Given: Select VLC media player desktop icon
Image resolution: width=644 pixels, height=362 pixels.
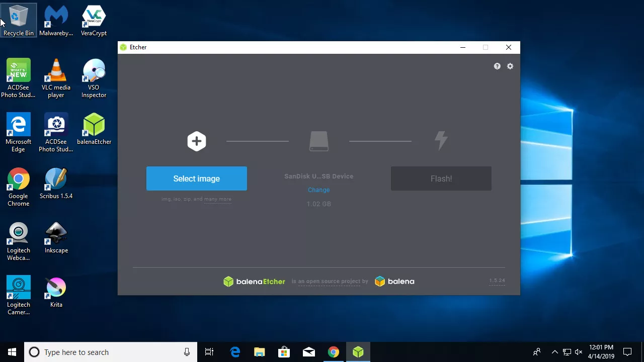Looking at the screenshot, I should coord(56,78).
